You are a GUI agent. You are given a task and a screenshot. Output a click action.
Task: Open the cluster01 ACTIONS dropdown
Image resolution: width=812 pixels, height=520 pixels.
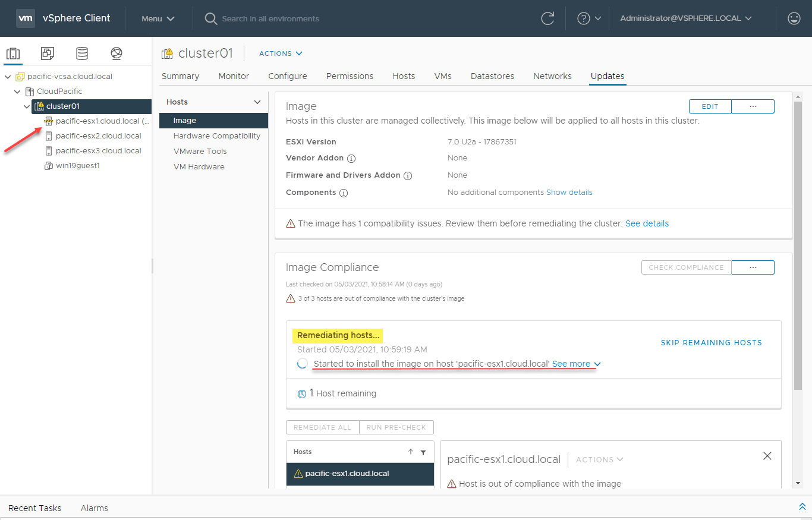tap(281, 53)
